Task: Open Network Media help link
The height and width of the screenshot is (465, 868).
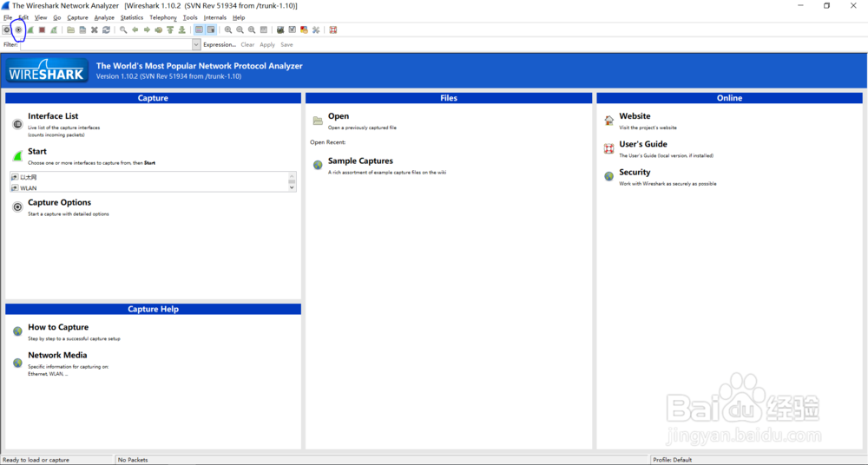Action: [57, 356]
